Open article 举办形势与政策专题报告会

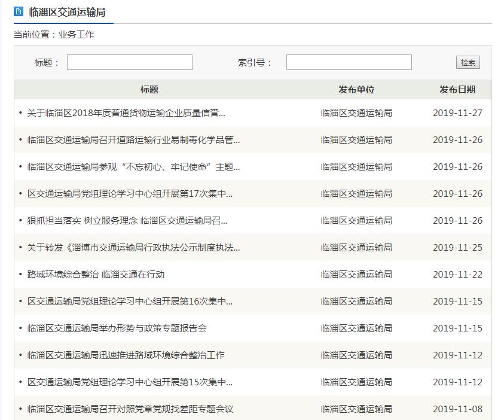click(117, 328)
